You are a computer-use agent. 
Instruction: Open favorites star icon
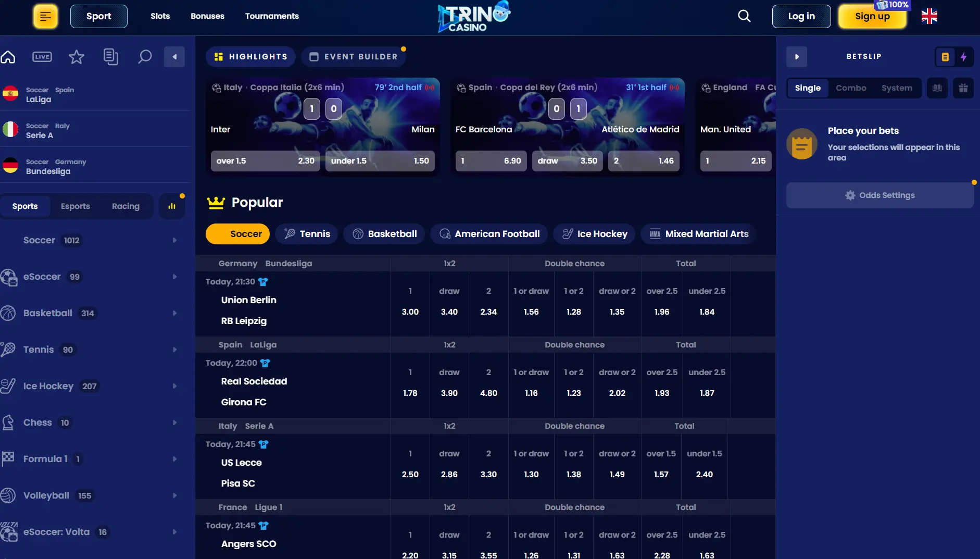pos(77,57)
